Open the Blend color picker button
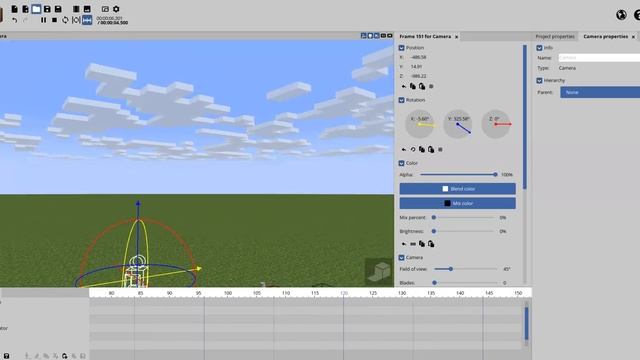 point(458,189)
